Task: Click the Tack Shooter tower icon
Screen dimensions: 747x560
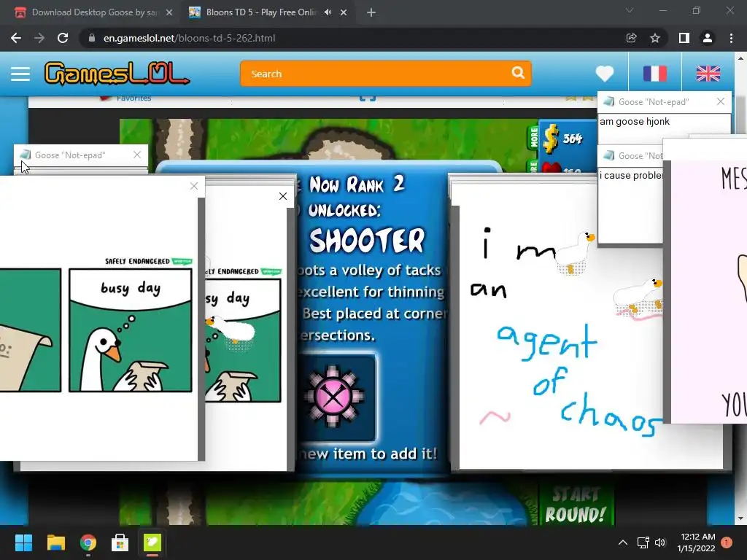Action: [x=333, y=397]
